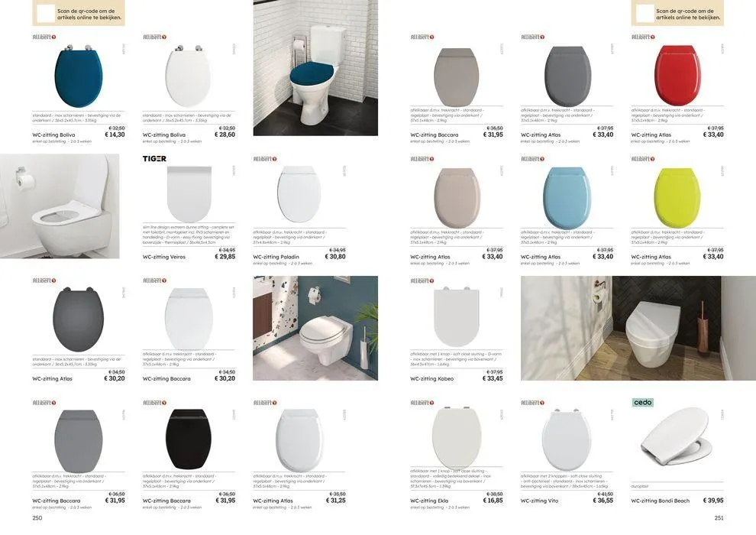This screenshot has width=756, height=535.
Task: Select the red Atlas toilet seat
Action: click(x=677, y=75)
